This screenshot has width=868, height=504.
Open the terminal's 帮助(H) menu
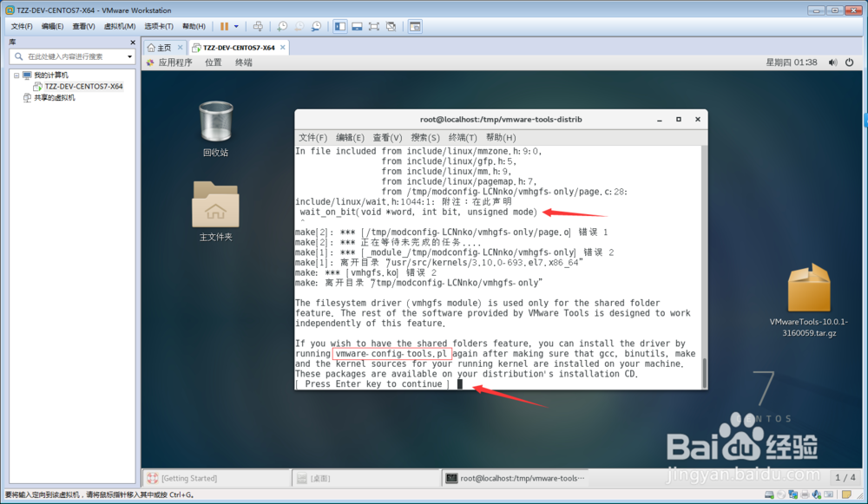point(501,137)
